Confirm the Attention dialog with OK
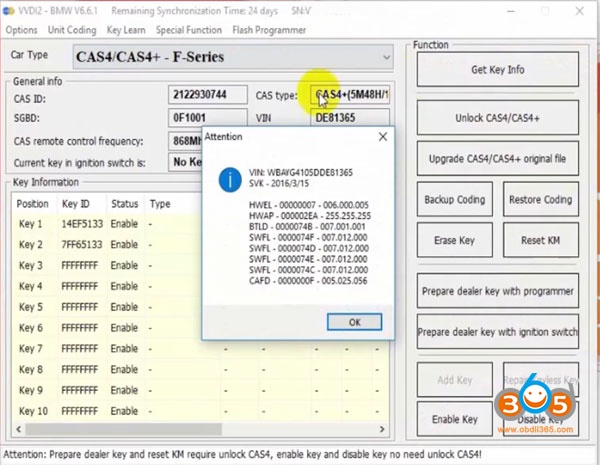This screenshot has width=600, height=465. tap(354, 322)
